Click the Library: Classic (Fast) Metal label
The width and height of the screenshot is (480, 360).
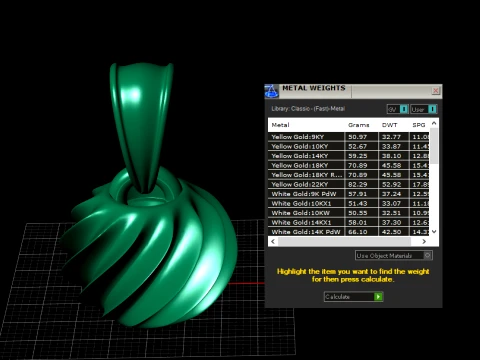(x=308, y=109)
